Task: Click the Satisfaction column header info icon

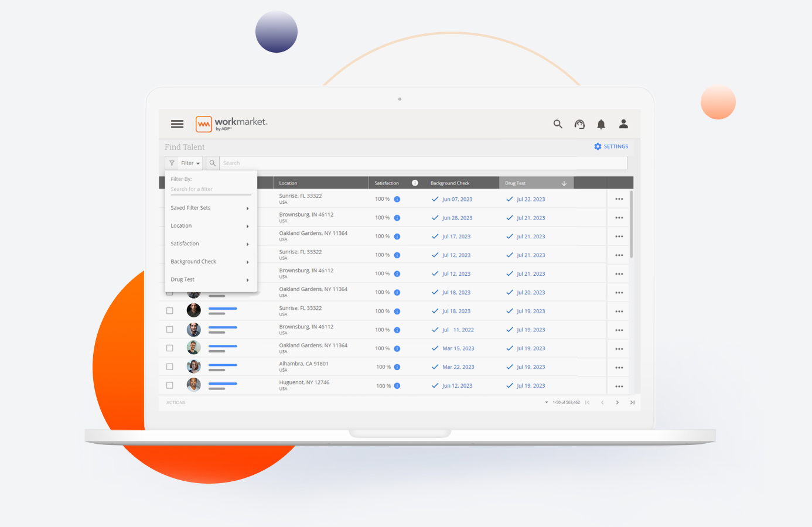Action: pyautogui.click(x=415, y=183)
